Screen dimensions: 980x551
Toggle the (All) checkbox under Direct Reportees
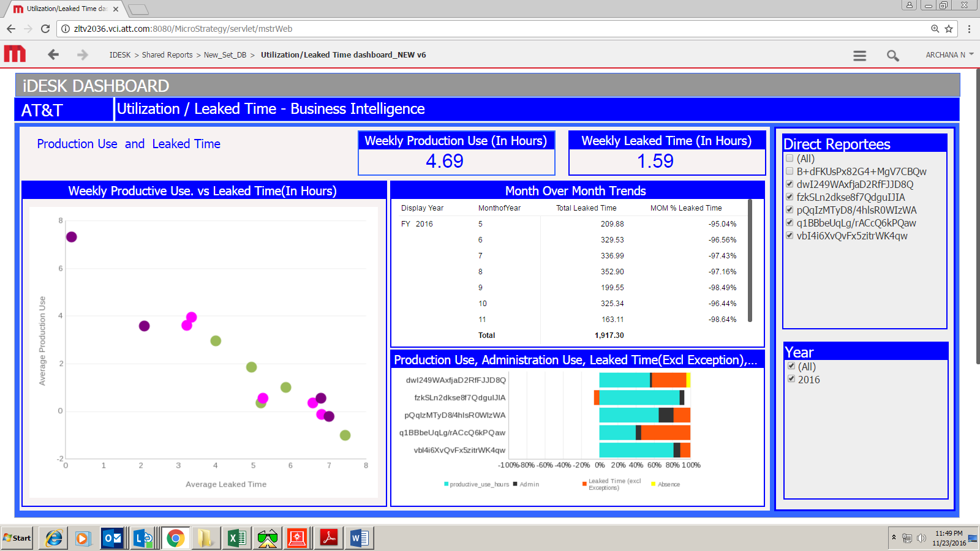(x=790, y=159)
